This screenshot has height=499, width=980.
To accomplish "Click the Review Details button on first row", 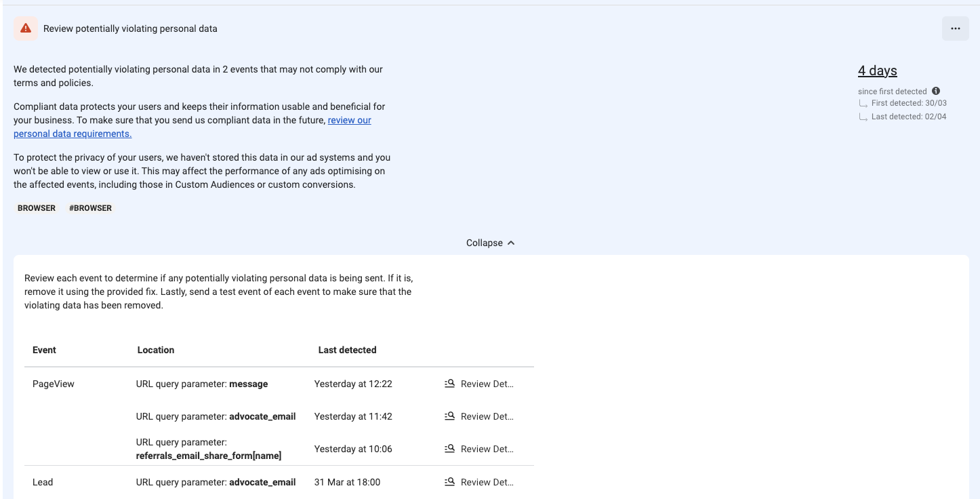I will [x=486, y=384].
